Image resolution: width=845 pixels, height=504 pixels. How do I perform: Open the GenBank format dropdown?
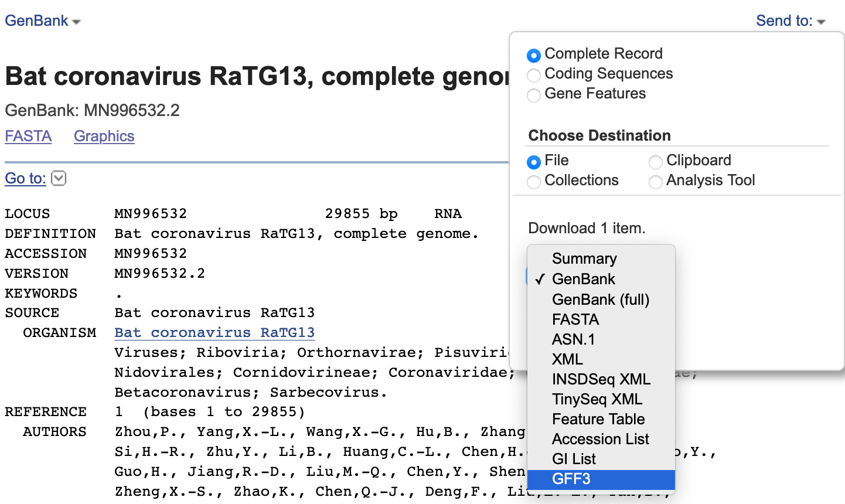coord(43,21)
